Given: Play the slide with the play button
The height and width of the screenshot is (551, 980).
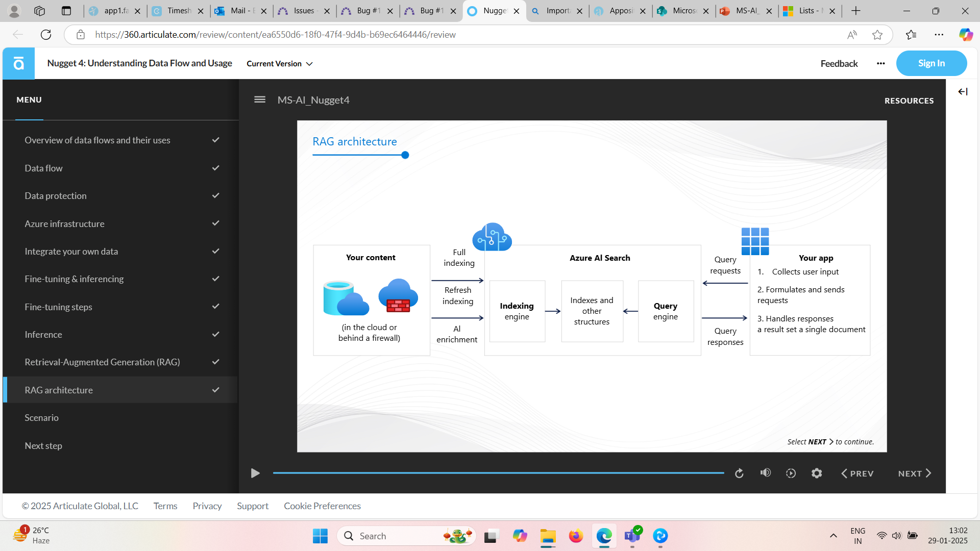Looking at the screenshot, I should point(255,473).
